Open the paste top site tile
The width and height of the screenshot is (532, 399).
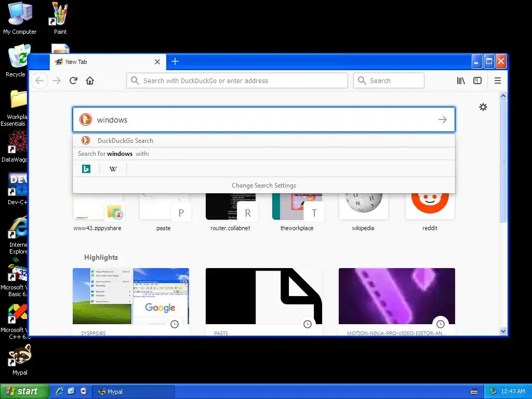(x=164, y=212)
